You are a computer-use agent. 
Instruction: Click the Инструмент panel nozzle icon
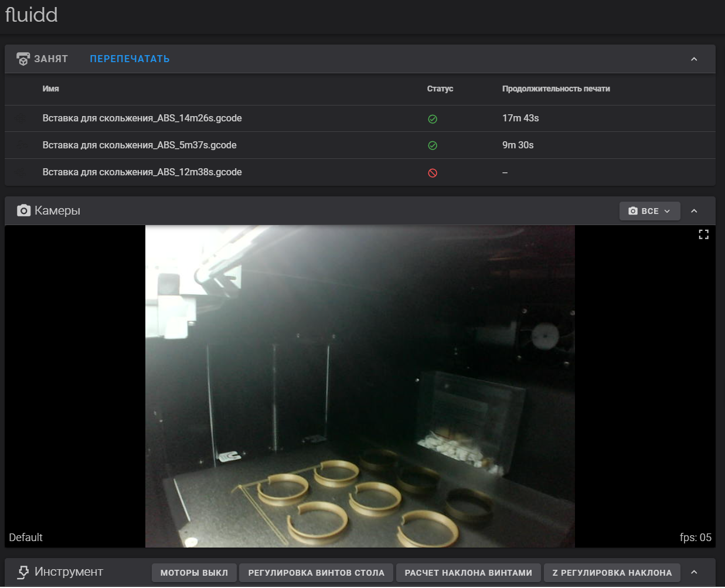(x=23, y=572)
